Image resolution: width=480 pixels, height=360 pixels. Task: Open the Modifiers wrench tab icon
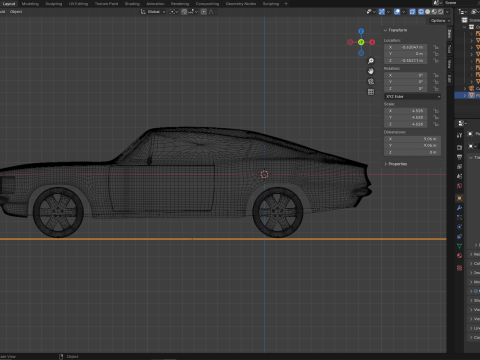pos(459,208)
